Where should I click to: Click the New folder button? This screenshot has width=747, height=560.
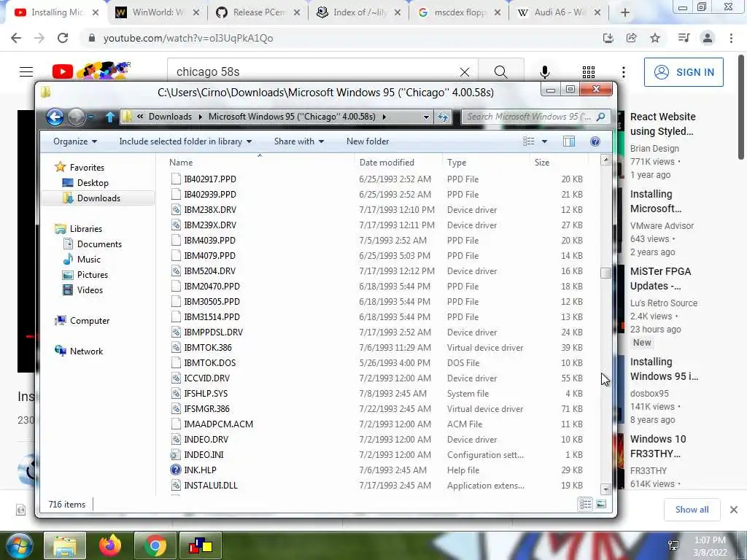(368, 141)
